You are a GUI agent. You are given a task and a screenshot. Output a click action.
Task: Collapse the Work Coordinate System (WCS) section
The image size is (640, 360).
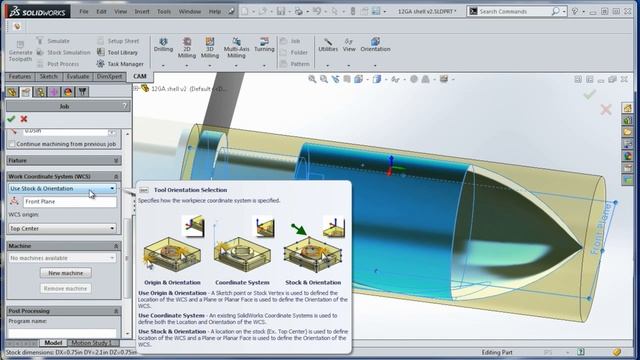pyautogui.click(x=116, y=176)
